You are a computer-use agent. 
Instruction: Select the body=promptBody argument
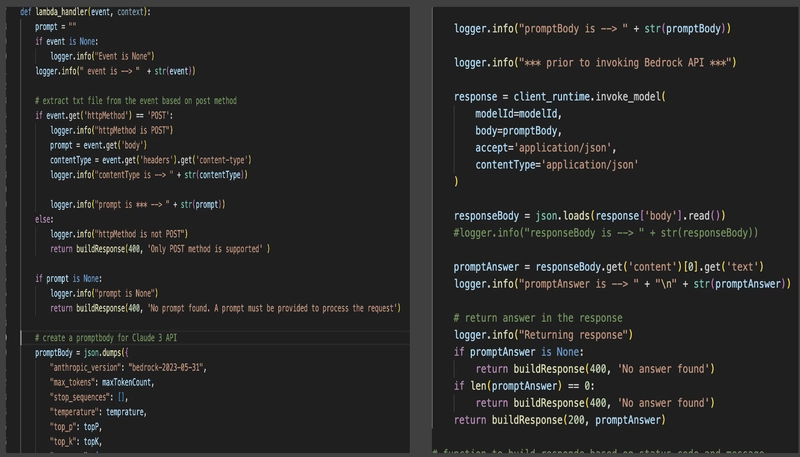coord(518,131)
